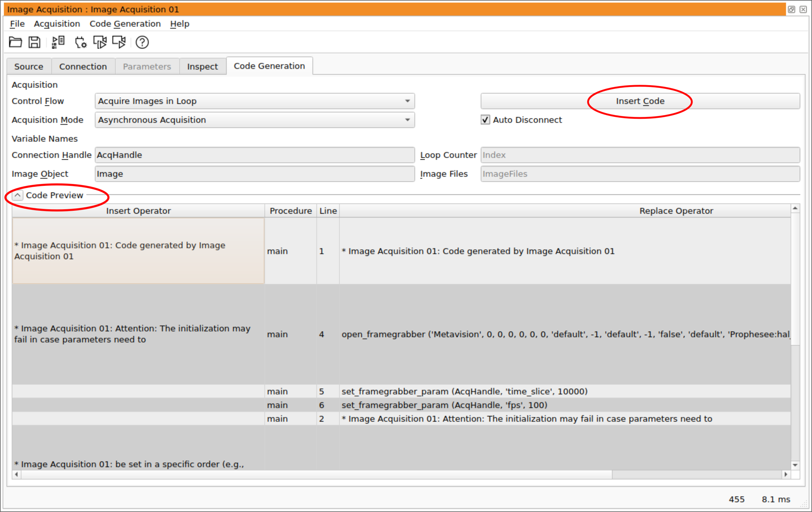Open the Acquisition menu
812x512 pixels.
pos(57,24)
